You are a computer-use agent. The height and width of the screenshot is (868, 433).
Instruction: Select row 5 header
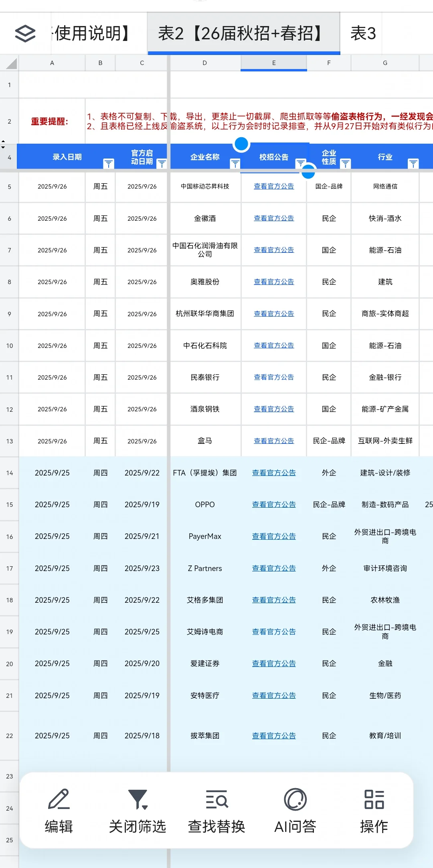click(9, 187)
